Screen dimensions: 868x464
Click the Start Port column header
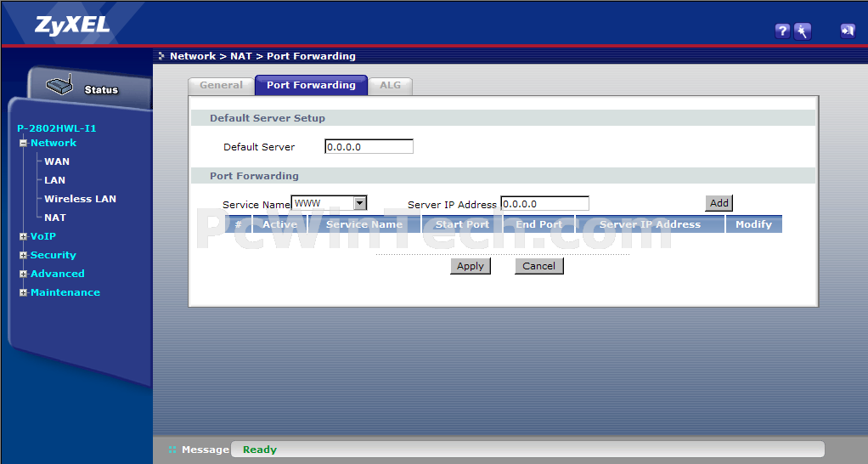pyautogui.click(x=462, y=224)
